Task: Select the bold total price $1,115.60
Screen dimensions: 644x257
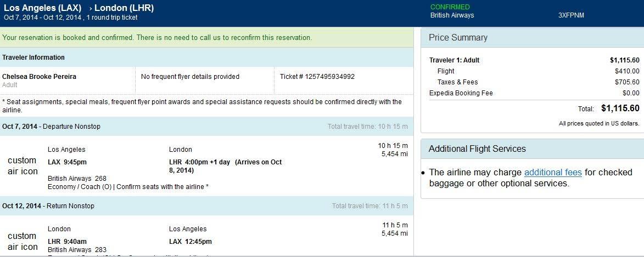Action: (620, 108)
